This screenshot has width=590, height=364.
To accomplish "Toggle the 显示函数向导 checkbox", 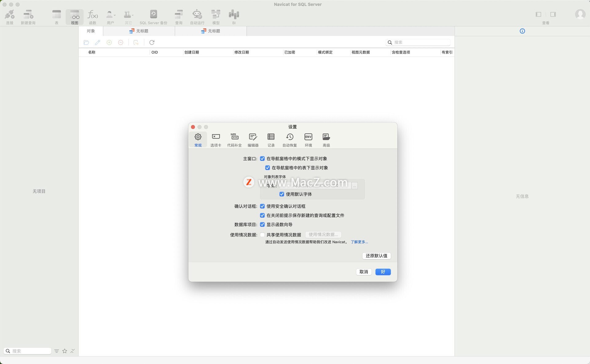I will pyautogui.click(x=262, y=225).
